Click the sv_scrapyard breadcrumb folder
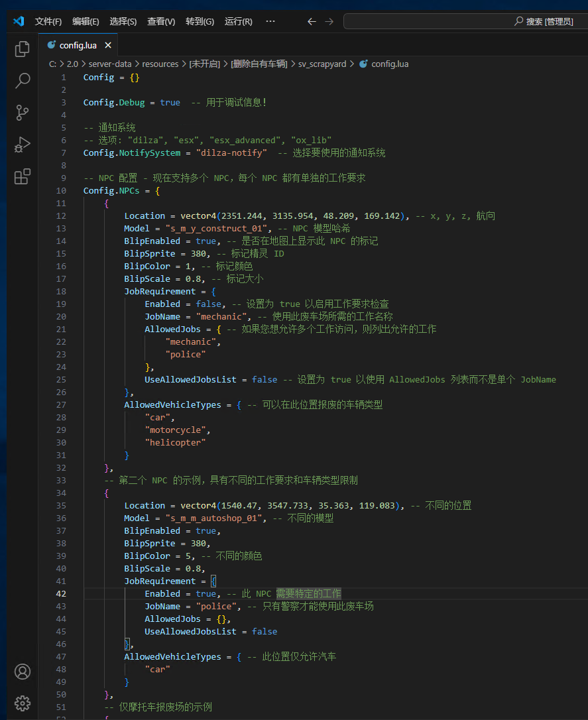This screenshot has width=588, height=720. (322, 64)
